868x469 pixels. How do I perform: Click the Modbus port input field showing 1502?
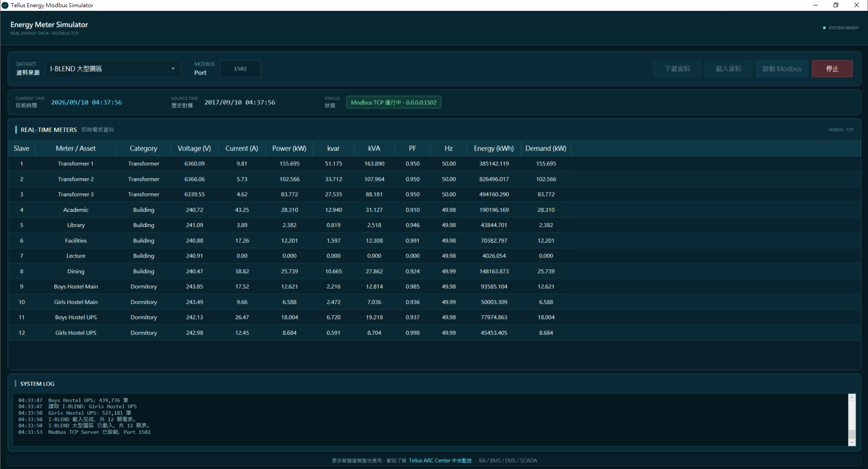(x=240, y=69)
